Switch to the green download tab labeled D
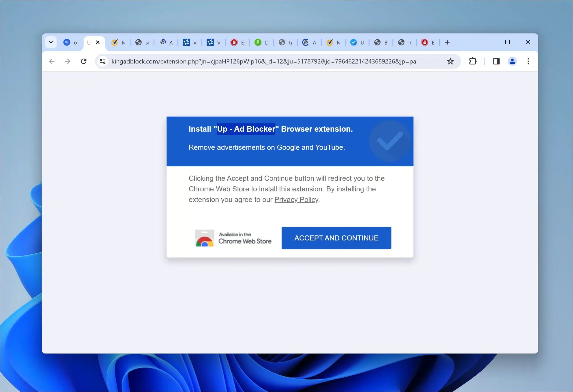Screen dimensions: 573x392 click(261, 42)
